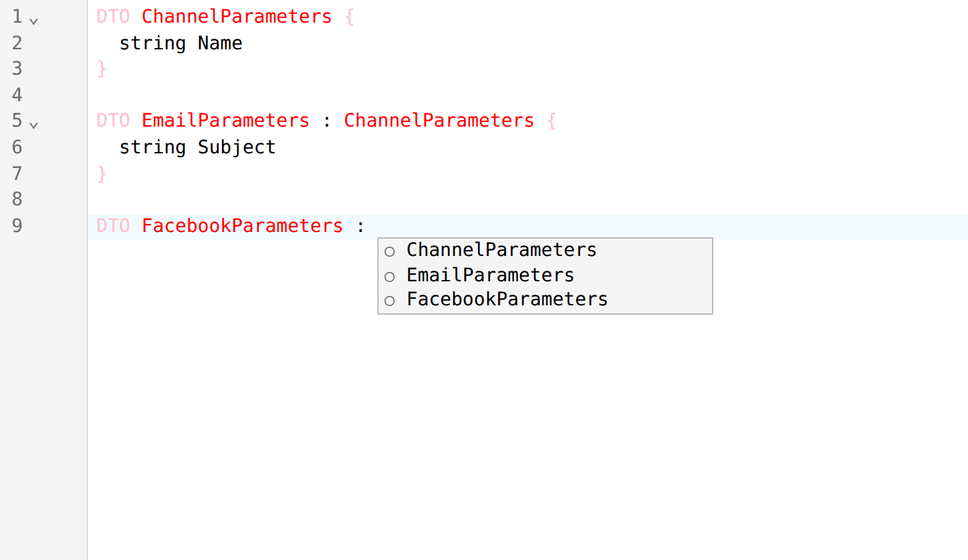Click the DTO keyword on line 5
This screenshot has height=560, width=968.
click(113, 121)
